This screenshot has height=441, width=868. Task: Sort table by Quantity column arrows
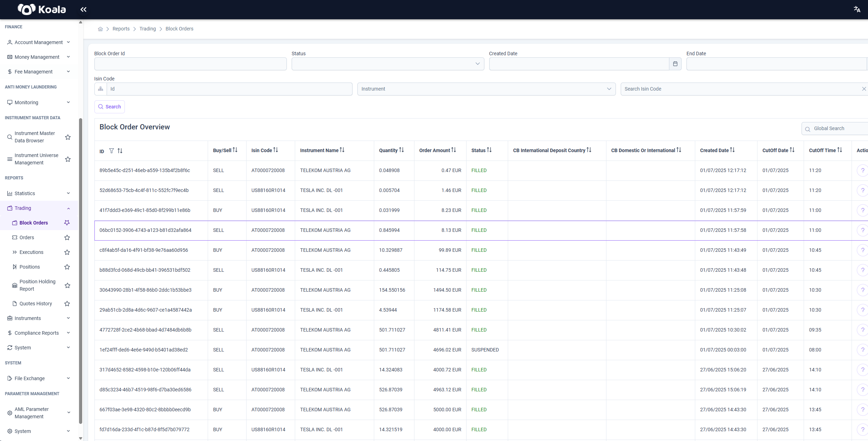(x=401, y=150)
